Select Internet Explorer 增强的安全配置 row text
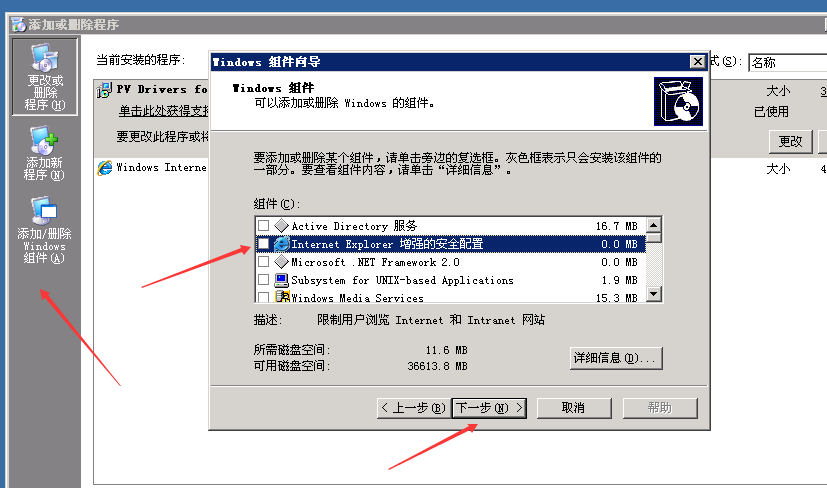This screenshot has height=488, width=827. [x=387, y=244]
